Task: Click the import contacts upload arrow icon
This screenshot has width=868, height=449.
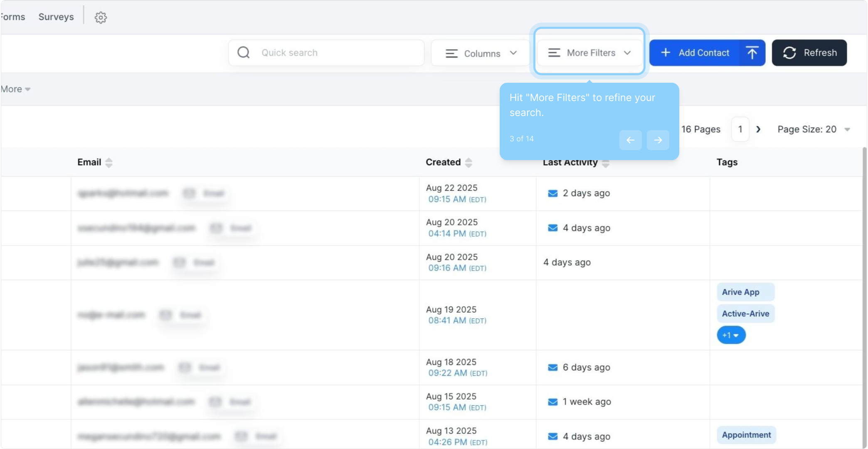Action: tap(752, 53)
